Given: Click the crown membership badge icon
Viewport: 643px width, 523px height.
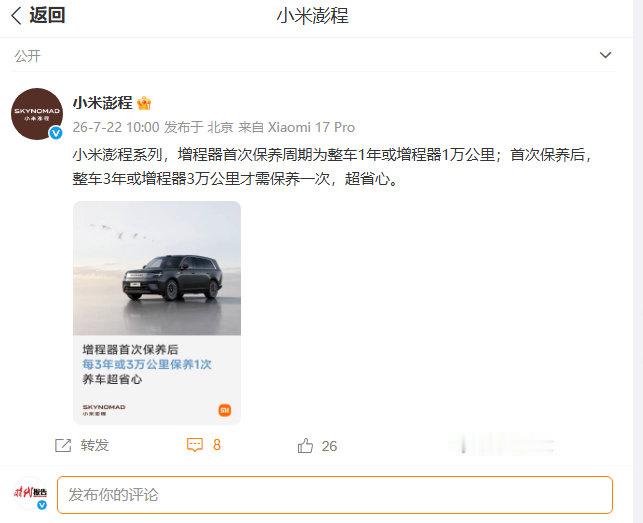Looking at the screenshot, I should (x=144, y=103).
